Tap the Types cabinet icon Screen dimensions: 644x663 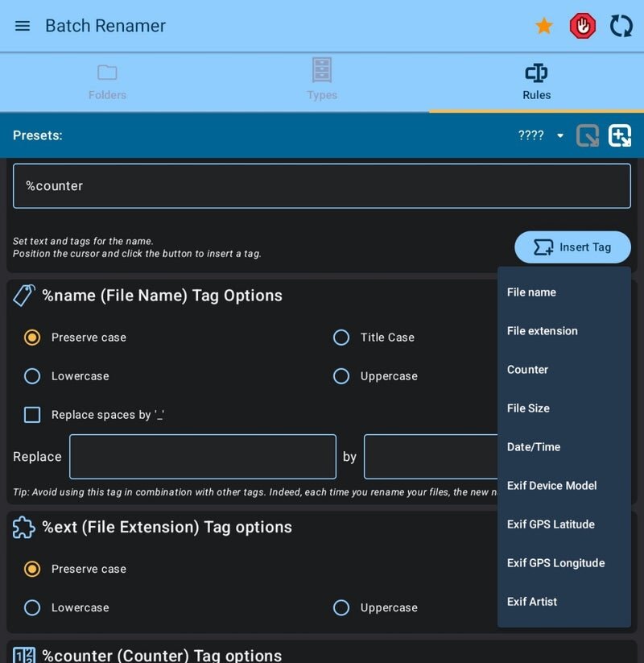[322, 70]
